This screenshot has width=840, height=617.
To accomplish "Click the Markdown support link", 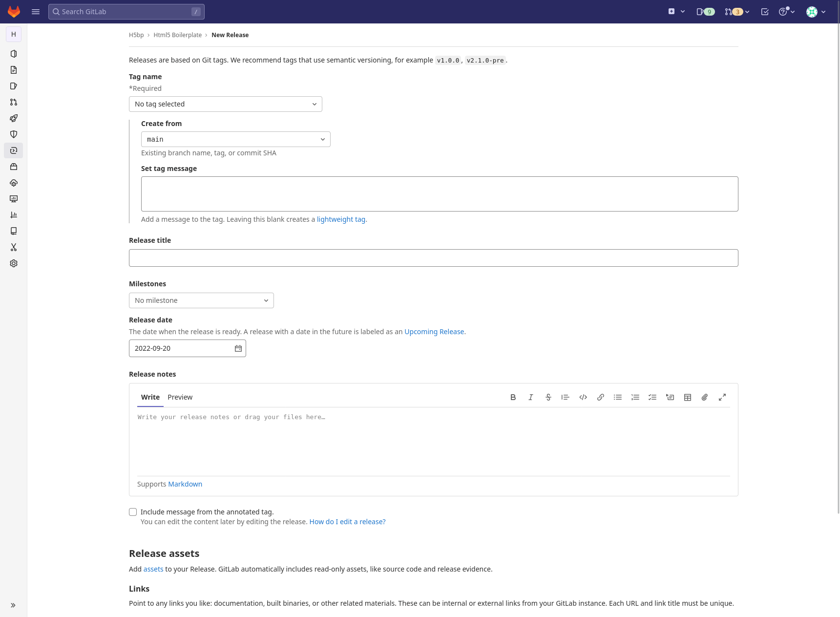I will point(185,484).
